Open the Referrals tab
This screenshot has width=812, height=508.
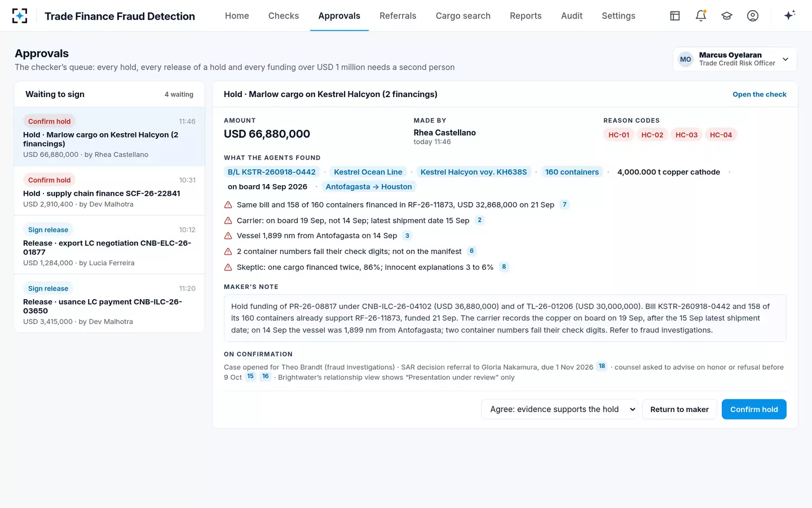tap(398, 16)
